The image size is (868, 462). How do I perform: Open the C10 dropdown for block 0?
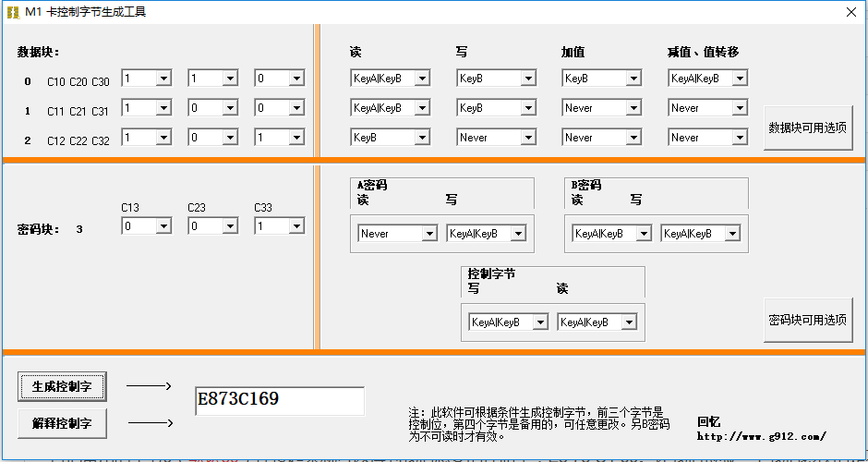pos(163,79)
